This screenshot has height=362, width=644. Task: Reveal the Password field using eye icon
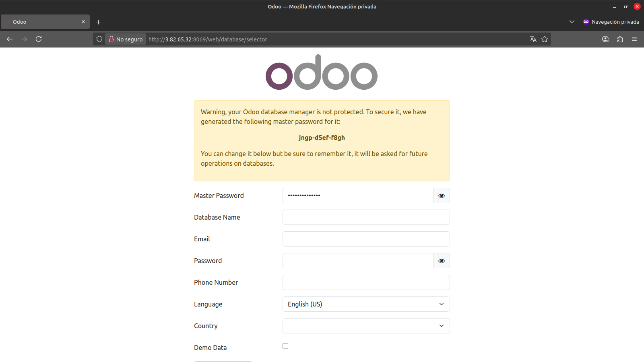[x=442, y=261]
